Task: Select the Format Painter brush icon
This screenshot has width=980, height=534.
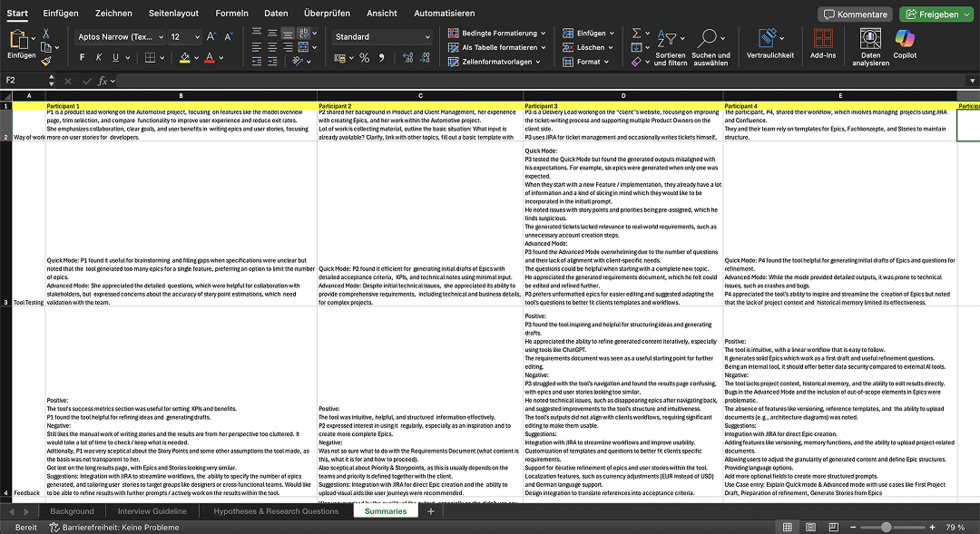Action: (46, 61)
